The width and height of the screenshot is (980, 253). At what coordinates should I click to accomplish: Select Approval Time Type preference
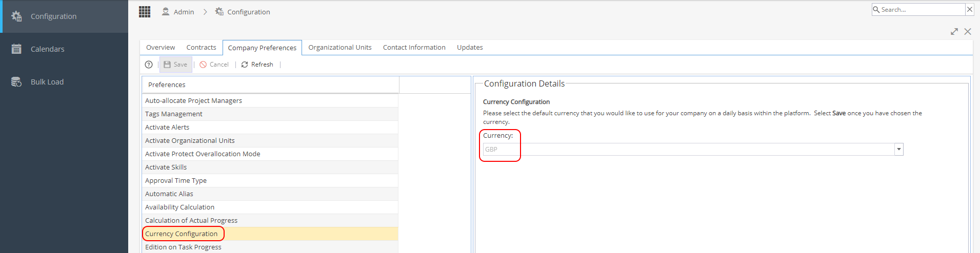tap(270, 180)
